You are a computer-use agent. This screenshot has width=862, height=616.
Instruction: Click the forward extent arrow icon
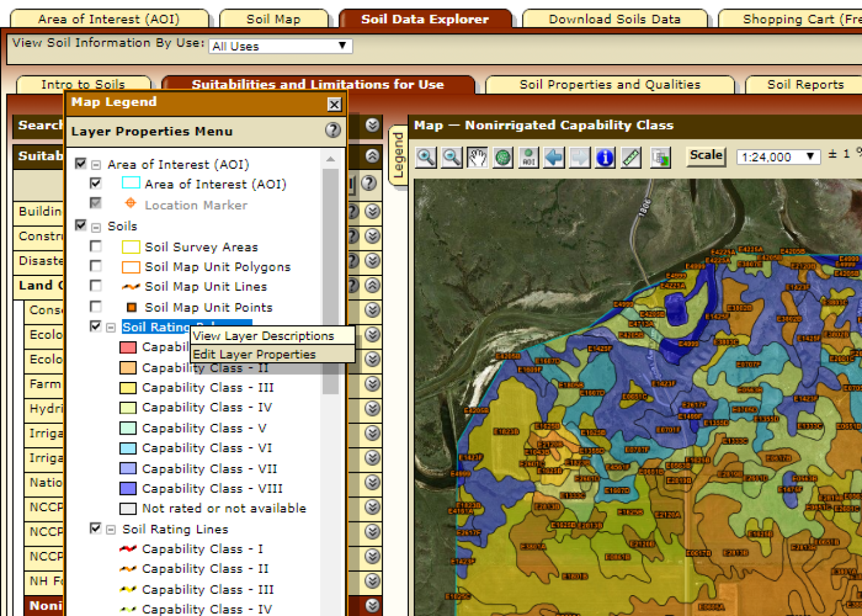click(x=580, y=157)
